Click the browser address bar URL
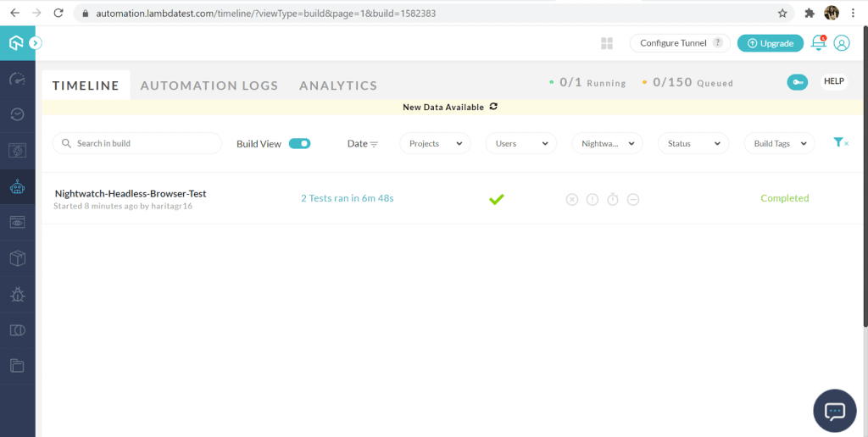 [x=265, y=14]
